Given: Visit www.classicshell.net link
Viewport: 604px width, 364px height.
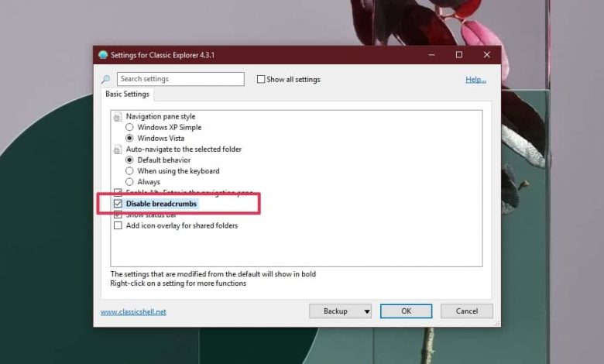Looking at the screenshot, I should (x=133, y=311).
